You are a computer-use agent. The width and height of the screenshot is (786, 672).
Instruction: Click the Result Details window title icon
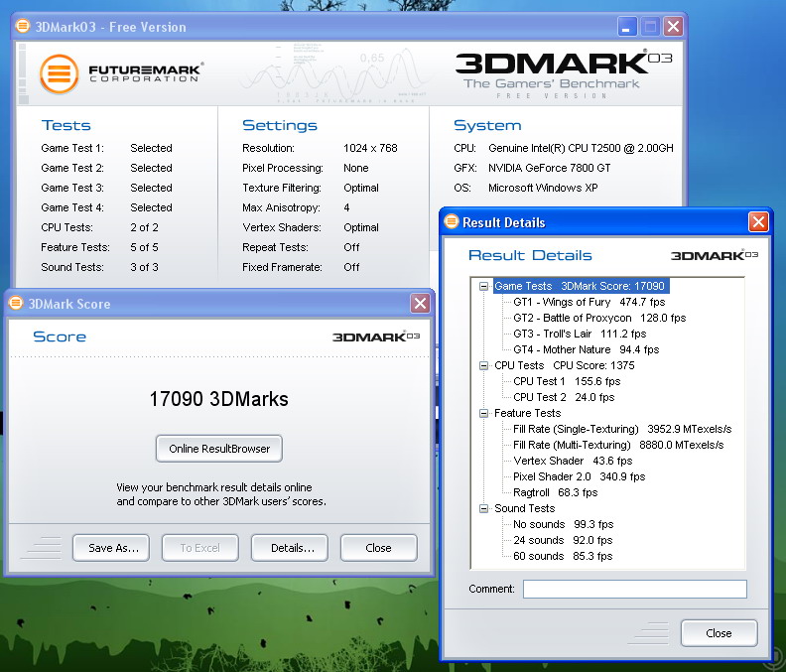452,221
